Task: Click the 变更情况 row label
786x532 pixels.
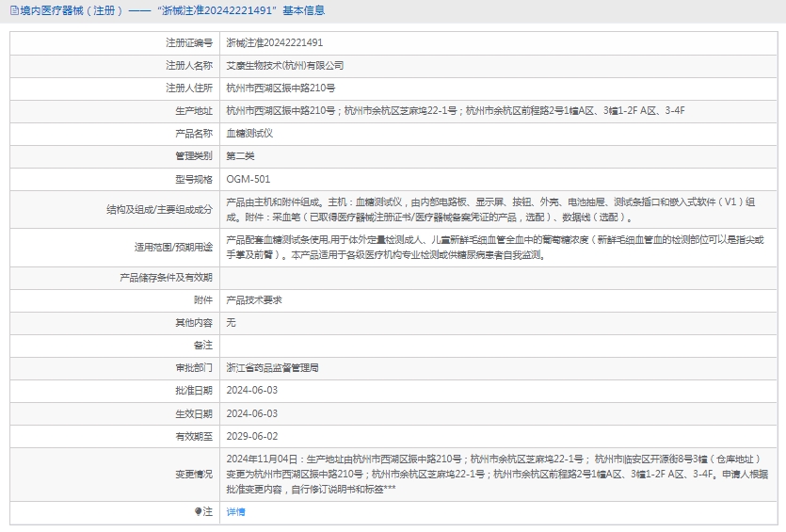Action: click(194, 474)
